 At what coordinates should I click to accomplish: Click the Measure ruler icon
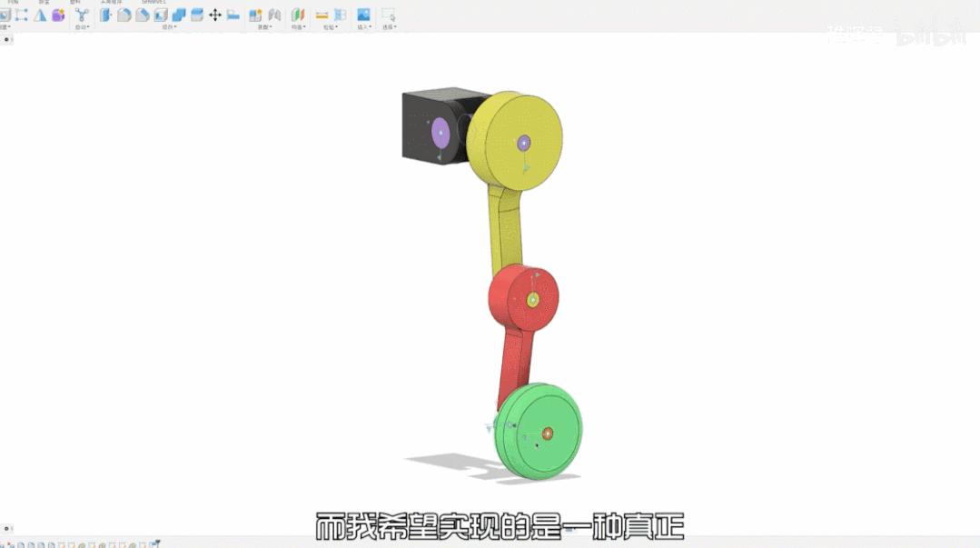point(322,15)
